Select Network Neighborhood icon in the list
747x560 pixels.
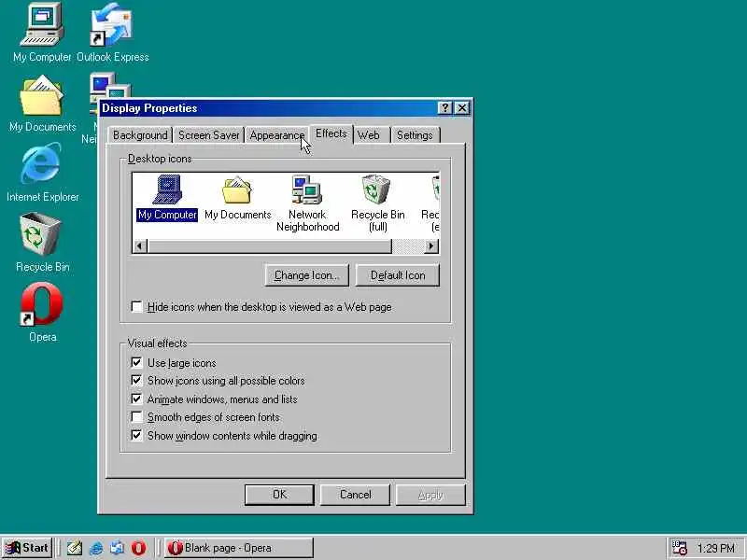308,203
